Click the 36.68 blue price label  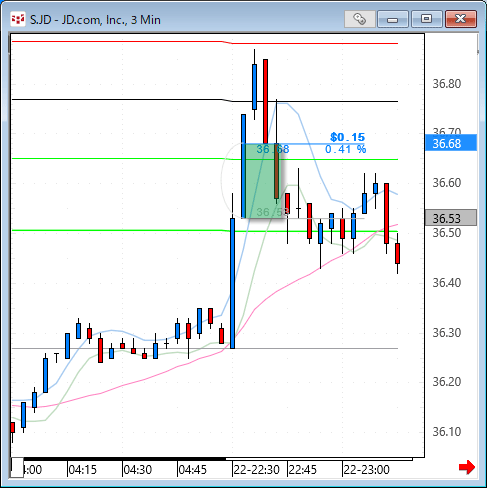(x=451, y=143)
